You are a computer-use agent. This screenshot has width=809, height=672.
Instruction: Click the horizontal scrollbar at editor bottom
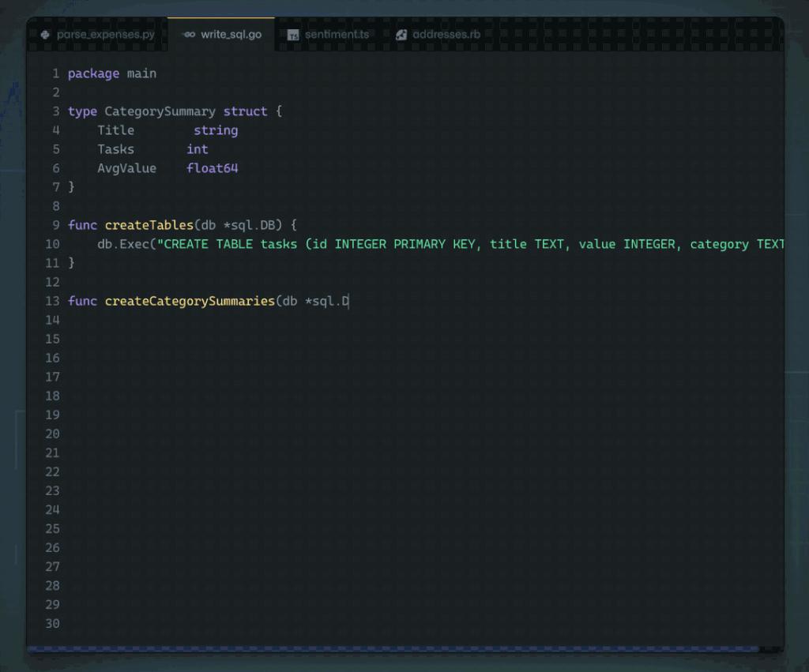pos(393,649)
